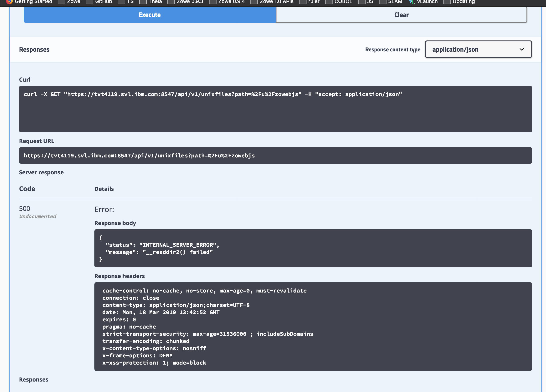
Task: Click the "__readdir2() failed" message line
Action: coord(159,252)
